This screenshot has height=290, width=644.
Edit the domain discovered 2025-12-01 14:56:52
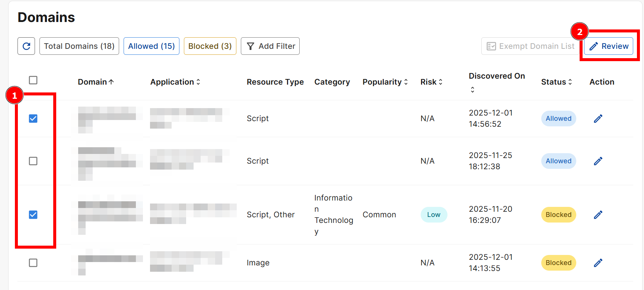[598, 119]
